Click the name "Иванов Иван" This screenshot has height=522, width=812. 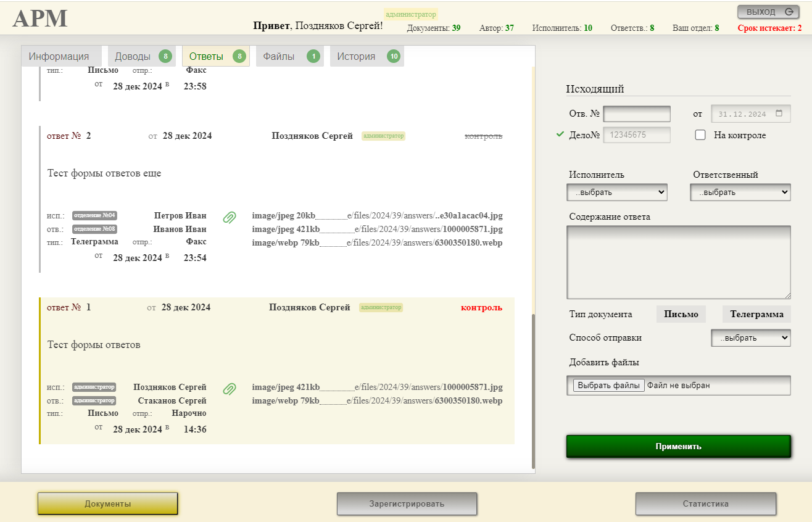pos(180,230)
